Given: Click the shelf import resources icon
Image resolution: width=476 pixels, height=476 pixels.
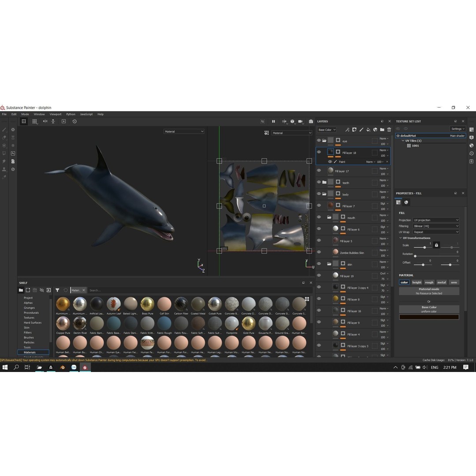Looking at the screenshot, I should (x=48, y=290).
